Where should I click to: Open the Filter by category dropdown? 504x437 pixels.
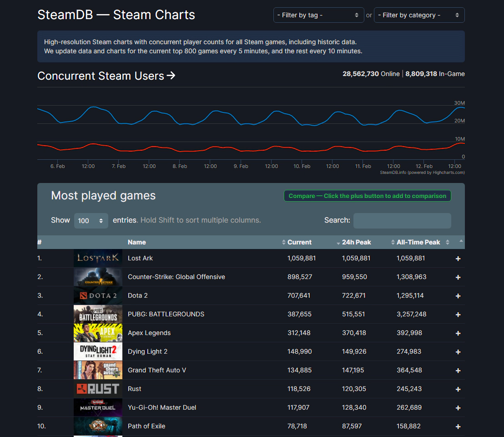coord(419,15)
